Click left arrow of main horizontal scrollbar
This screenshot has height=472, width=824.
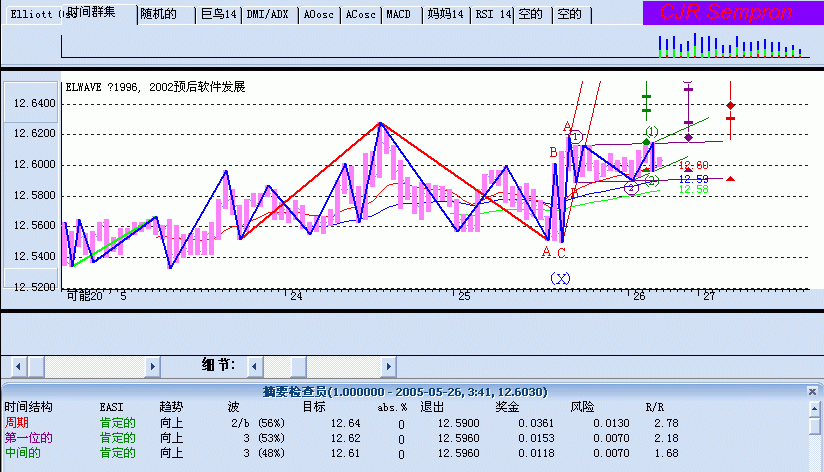(18, 366)
